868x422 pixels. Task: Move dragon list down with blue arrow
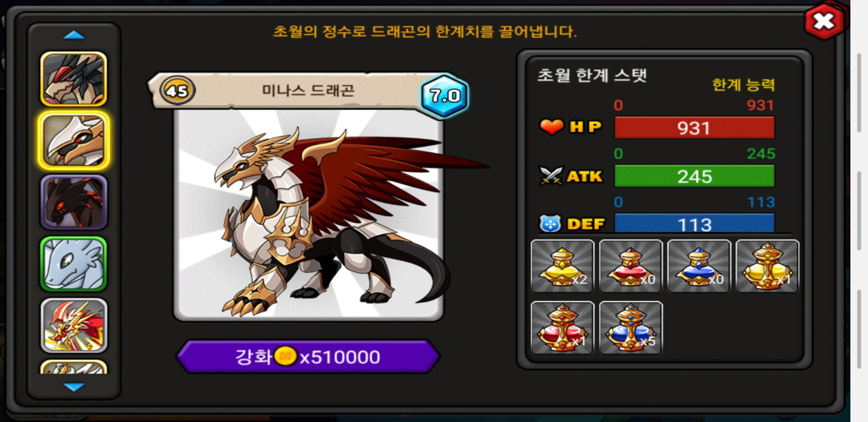[74, 387]
